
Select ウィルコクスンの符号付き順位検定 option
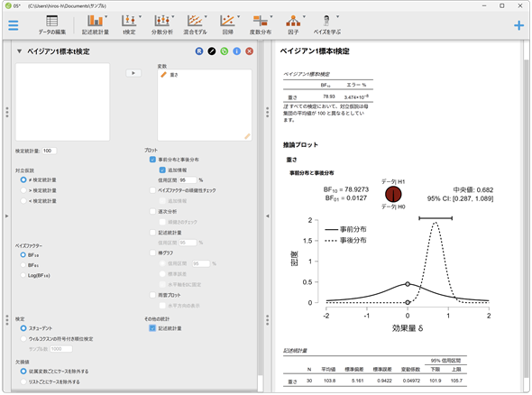(x=23, y=339)
